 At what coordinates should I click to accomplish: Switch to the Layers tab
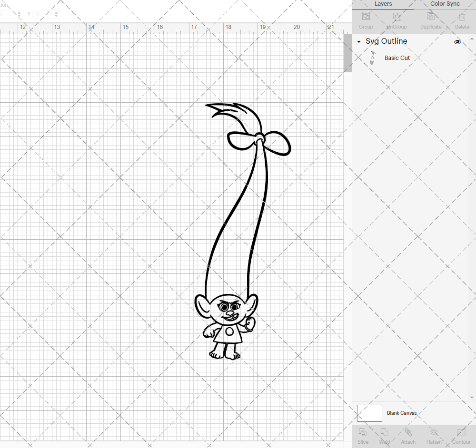(x=383, y=4)
